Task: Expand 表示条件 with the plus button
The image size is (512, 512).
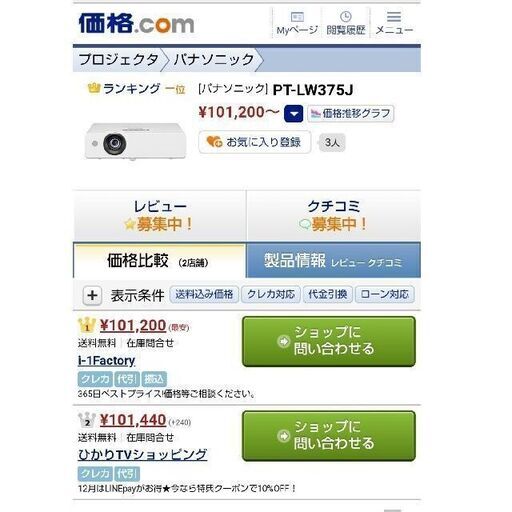Action: pos(92,295)
